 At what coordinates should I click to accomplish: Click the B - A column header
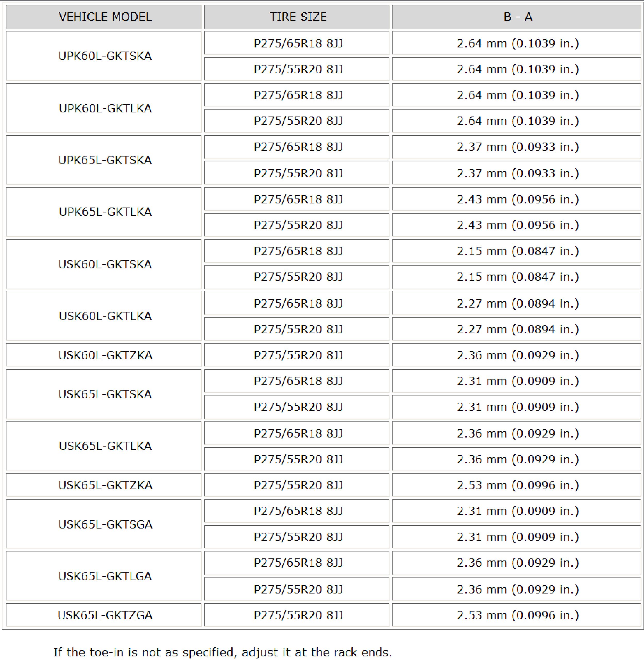tap(518, 16)
